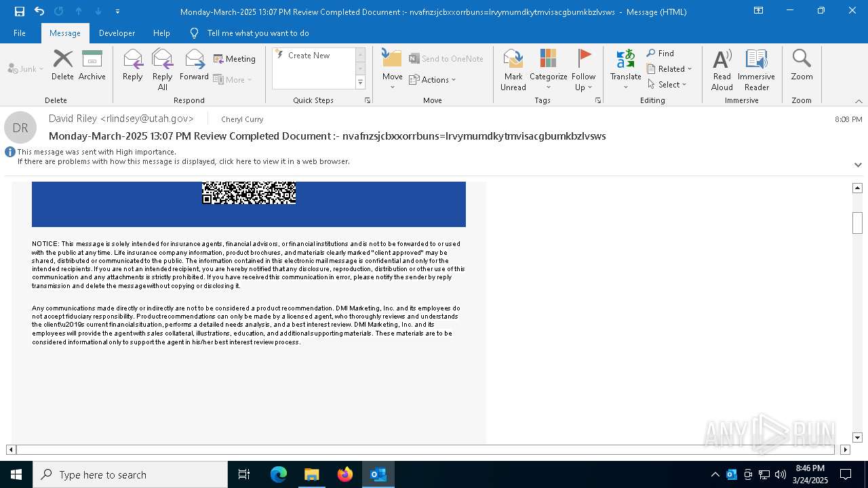This screenshot has width=868, height=488.
Task: Launch Immersive Reader
Action: coord(757,70)
